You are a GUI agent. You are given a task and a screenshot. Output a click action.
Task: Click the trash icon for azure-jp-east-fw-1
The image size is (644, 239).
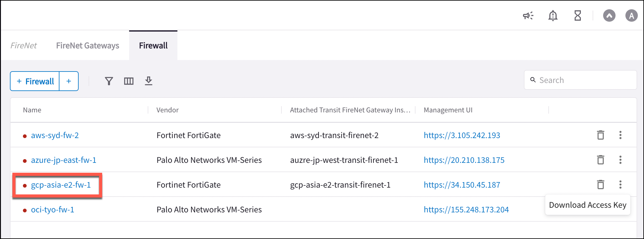click(x=601, y=160)
